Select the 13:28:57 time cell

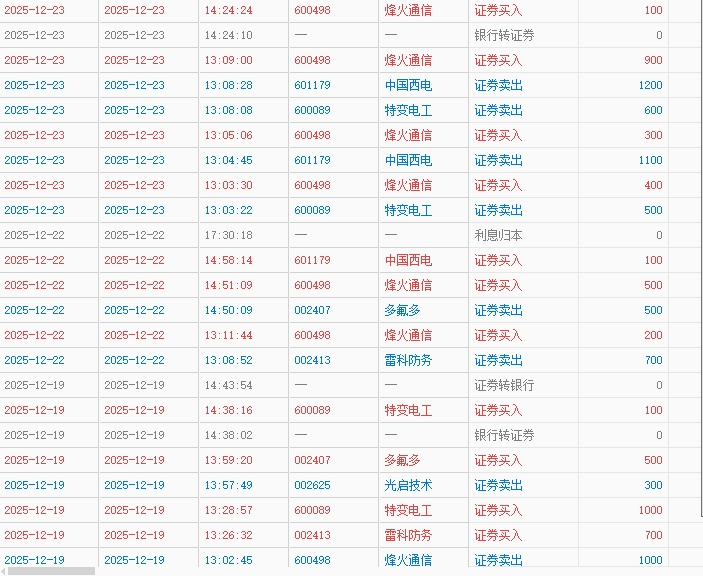click(229, 510)
